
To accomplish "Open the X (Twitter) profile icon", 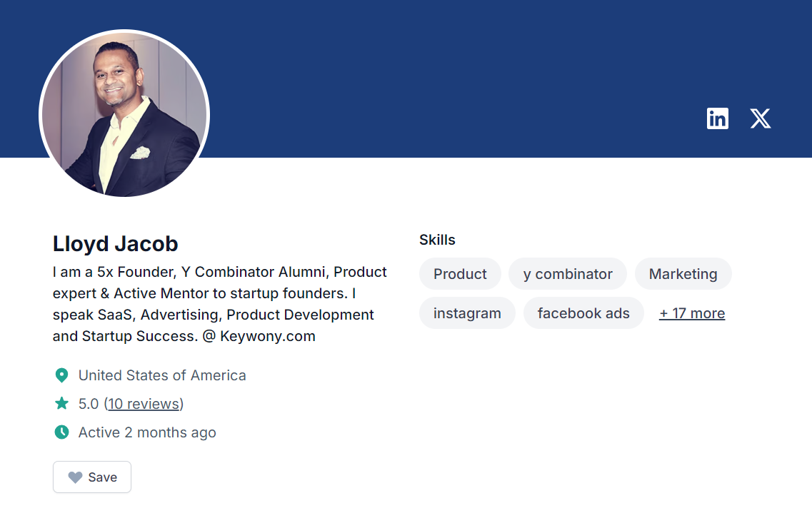I will (x=760, y=118).
